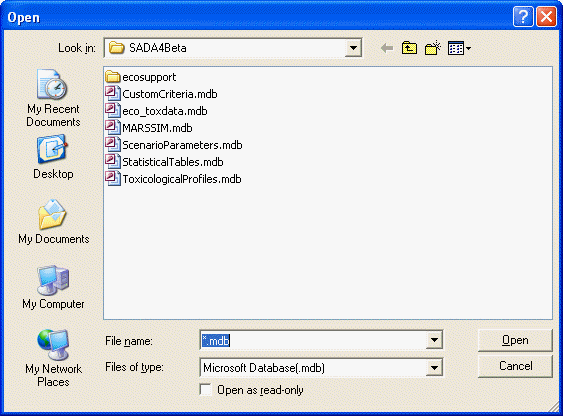
Task: Select file name ScenarioParameters.mdb
Action: [x=182, y=145]
